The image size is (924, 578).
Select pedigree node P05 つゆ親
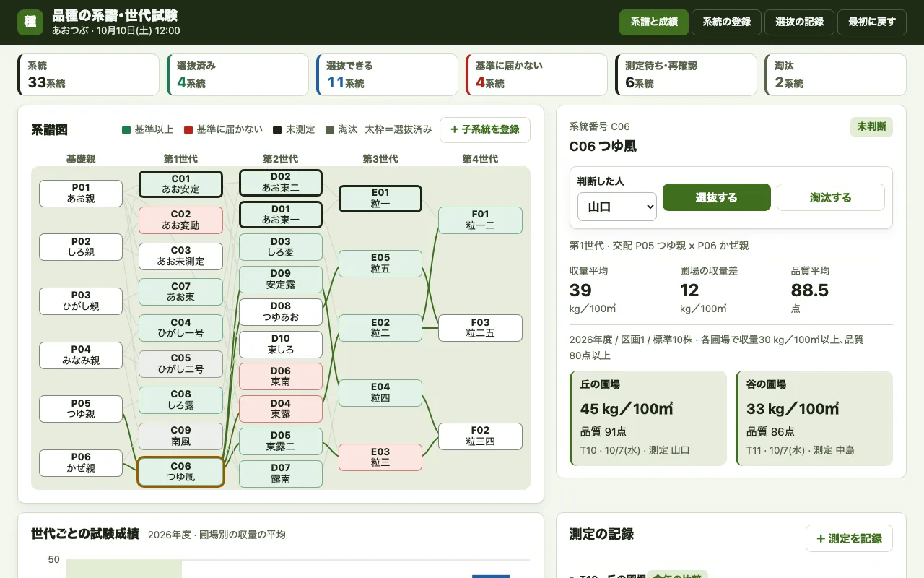pos(81,409)
